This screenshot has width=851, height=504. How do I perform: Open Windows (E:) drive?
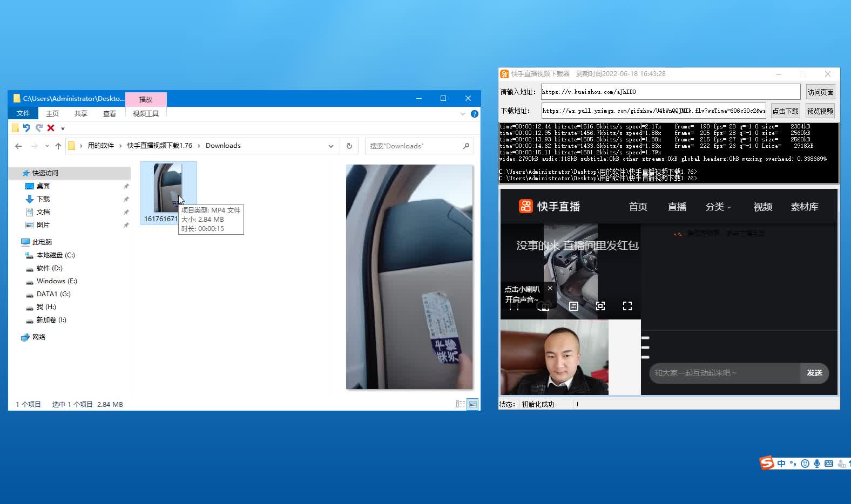coord(57,281)
